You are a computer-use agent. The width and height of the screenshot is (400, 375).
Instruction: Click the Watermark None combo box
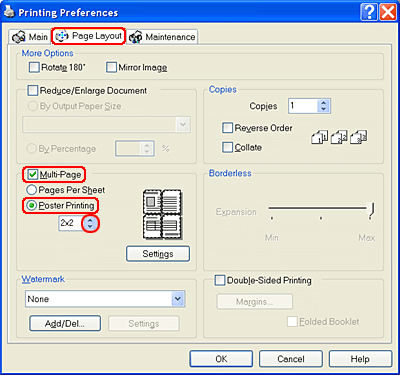(x=105, y=299)
